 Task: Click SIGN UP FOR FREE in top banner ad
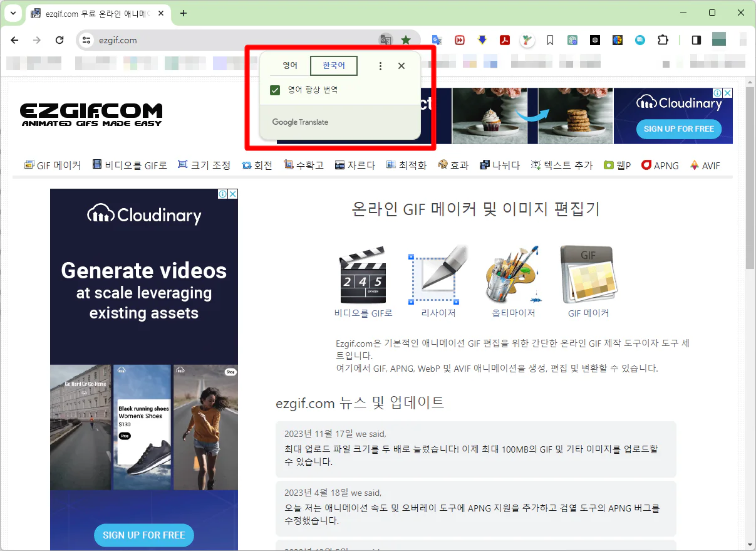pyautogui.click(x=679, y=129)
